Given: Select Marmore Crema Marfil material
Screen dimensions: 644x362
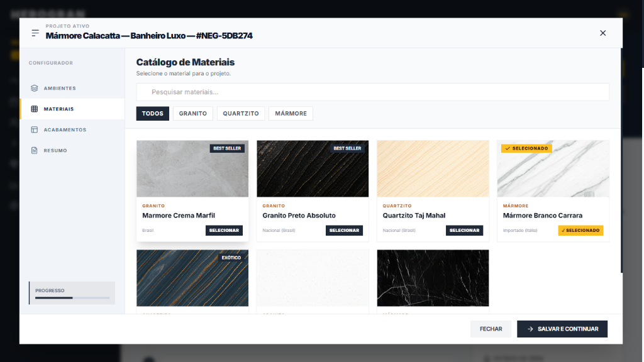Looking at the screenshot, I should [x=224, y=230].
